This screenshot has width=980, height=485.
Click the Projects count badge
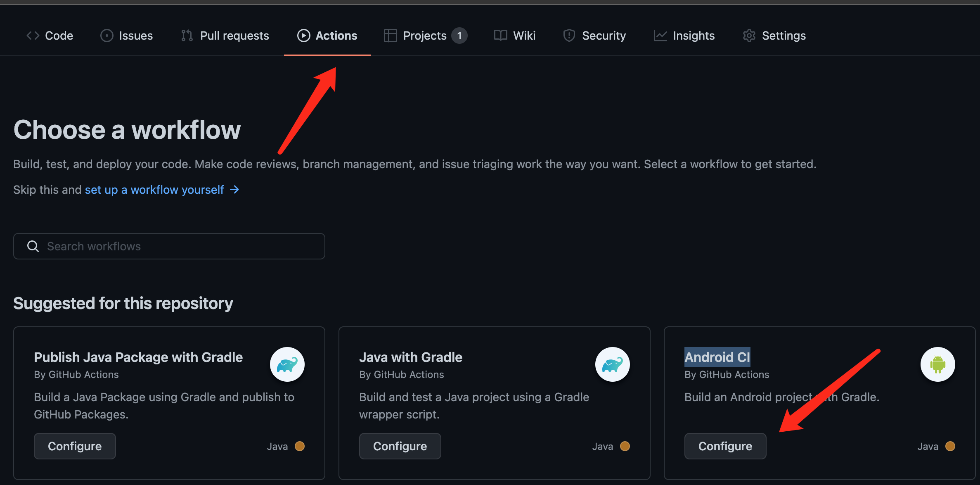pos(459,36)
